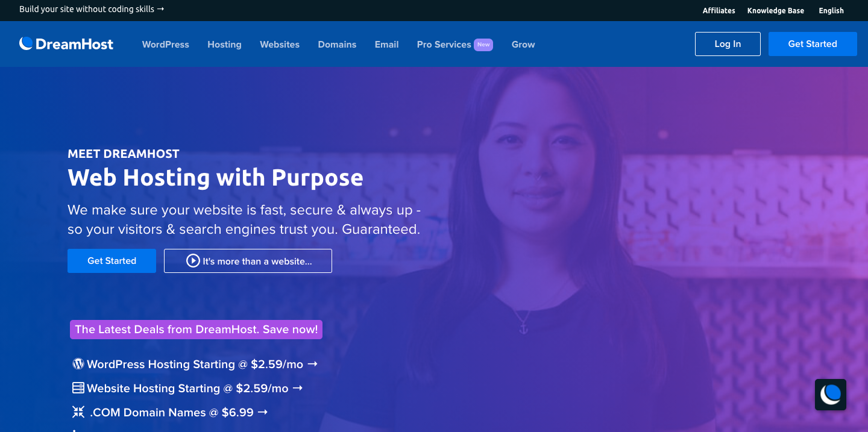The height and width of the screenshot is (432, 868).
Task: Click the arrow after WordPress Hosting deal
Action: [x=312, y=364]
